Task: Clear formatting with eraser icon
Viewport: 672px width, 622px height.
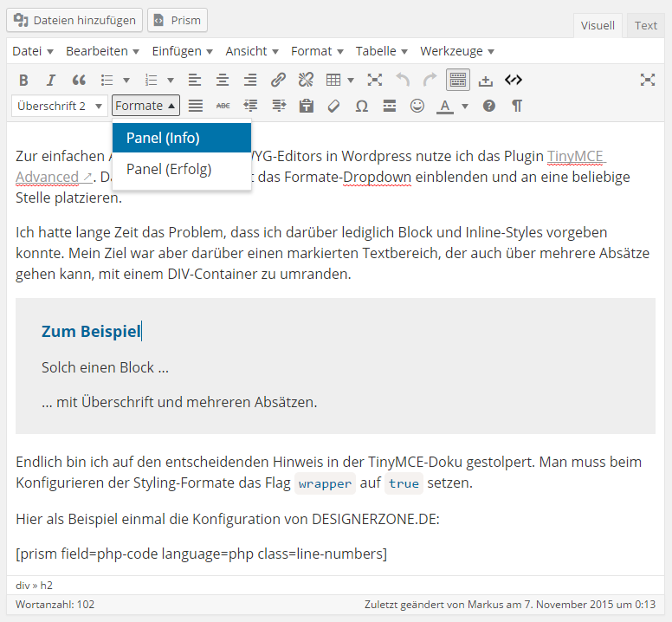Action: [x=334, y=106]
